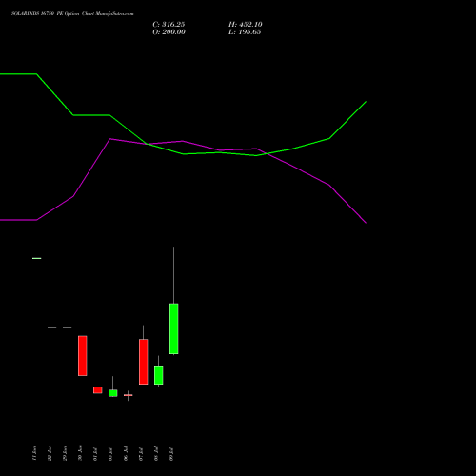Click the 09 Jul date axis label
476x476 pixels.
click(171, 454)
